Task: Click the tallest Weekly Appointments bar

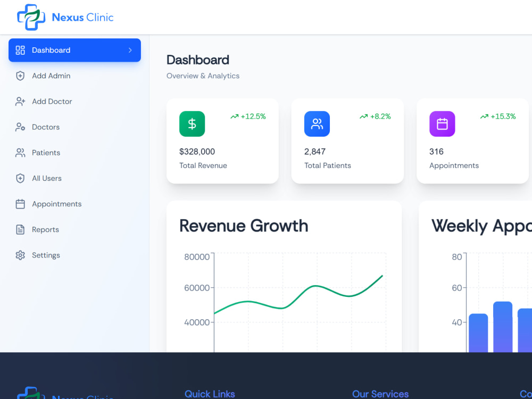Action: 503,327
